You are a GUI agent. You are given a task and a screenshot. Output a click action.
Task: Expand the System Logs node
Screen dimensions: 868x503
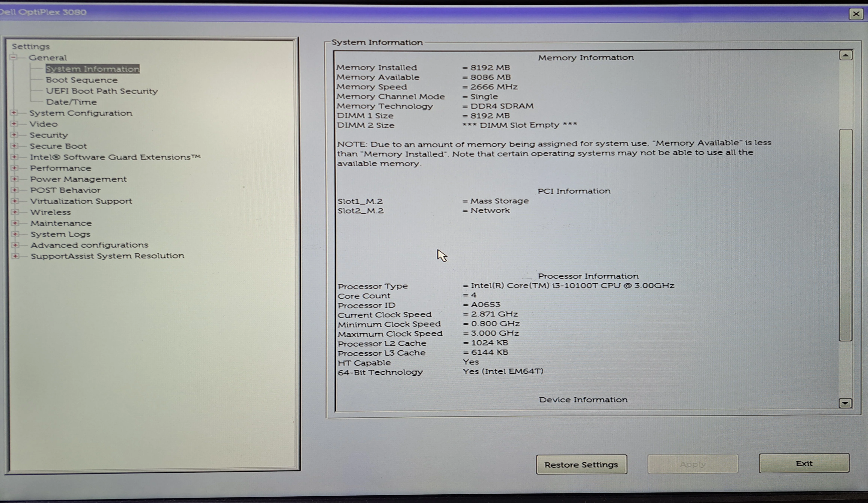click(x=15, y=234)
